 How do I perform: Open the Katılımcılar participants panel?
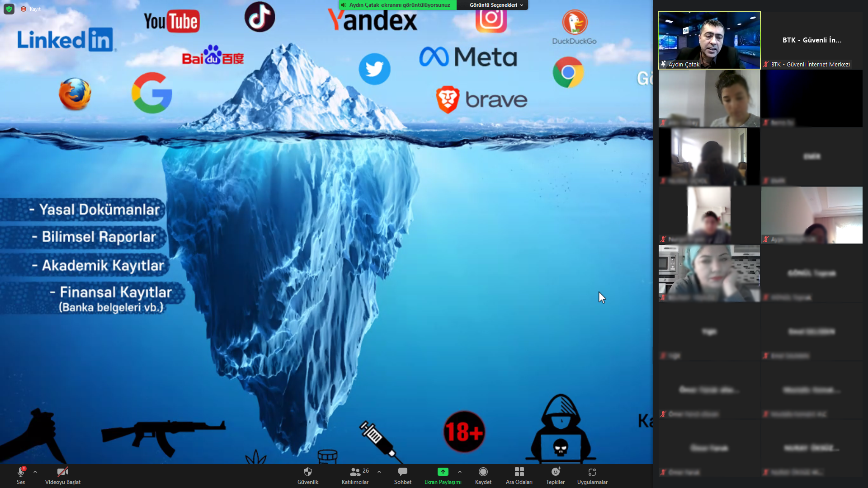355,476
